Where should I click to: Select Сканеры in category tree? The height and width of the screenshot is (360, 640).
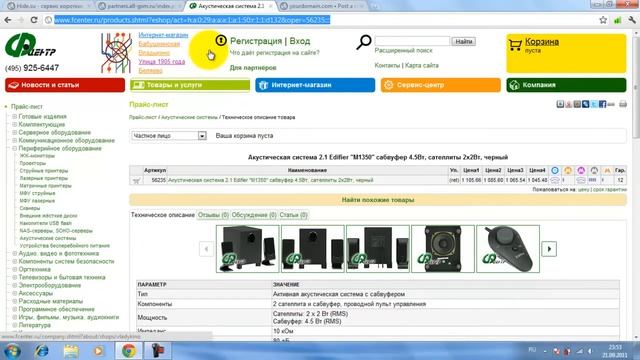pyautogui.click(x=30, y=208)
